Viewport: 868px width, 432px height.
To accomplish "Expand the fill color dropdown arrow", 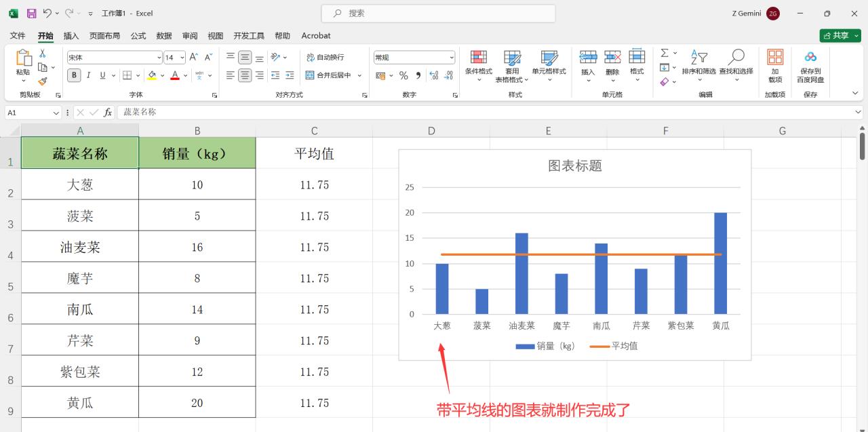I will click(x=162, y=75).
